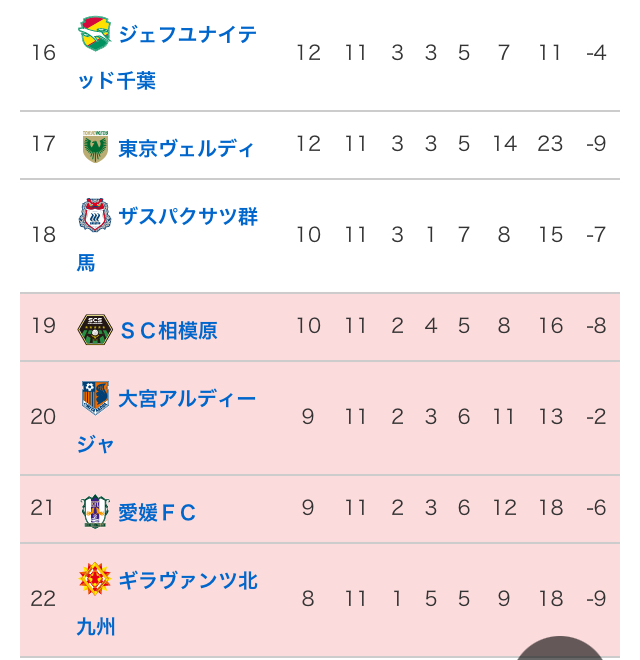Click rank number 22 in the standings
The height and width of the screenshot is (660, 640).
pos(43,599)
